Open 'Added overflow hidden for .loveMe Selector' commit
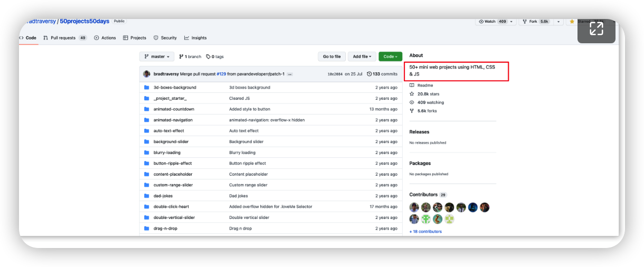The width and height of the screenshot is (644, 267). click(x=270, y=207)
